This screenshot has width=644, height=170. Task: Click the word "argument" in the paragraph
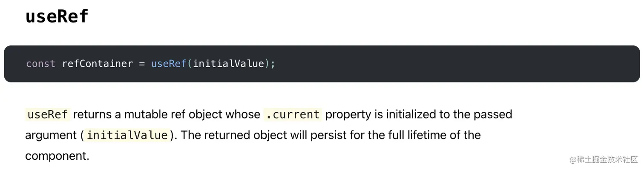51,136
